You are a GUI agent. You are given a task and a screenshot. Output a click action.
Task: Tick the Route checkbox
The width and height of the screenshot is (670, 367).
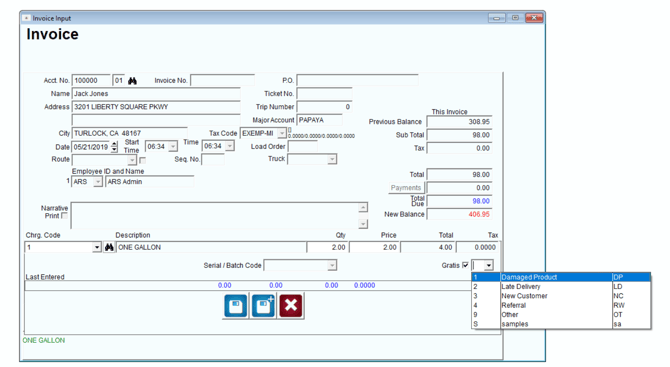pos(143,160)
